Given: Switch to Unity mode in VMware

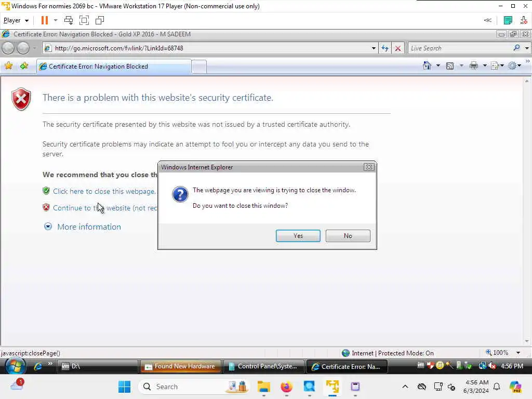Looking at the screenshot, I should (100, 20).
